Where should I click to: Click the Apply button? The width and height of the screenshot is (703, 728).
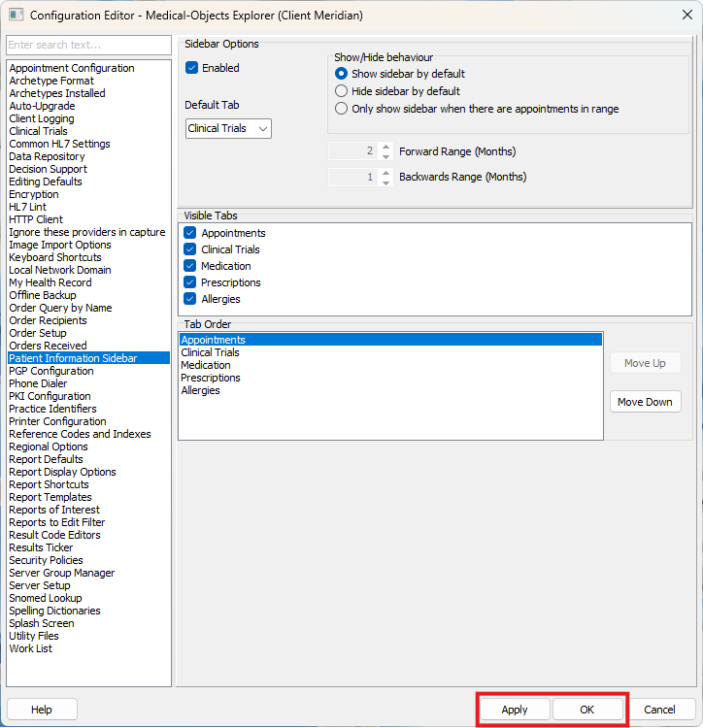coord(515,710)
